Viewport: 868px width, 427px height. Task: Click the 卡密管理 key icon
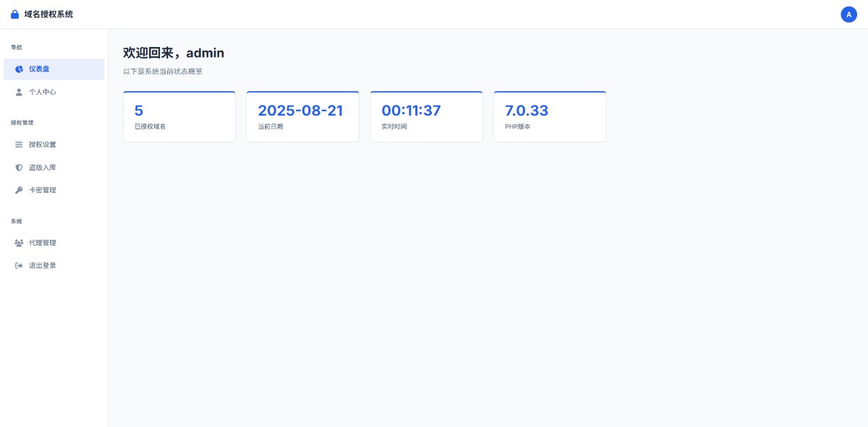click(19, 191)
